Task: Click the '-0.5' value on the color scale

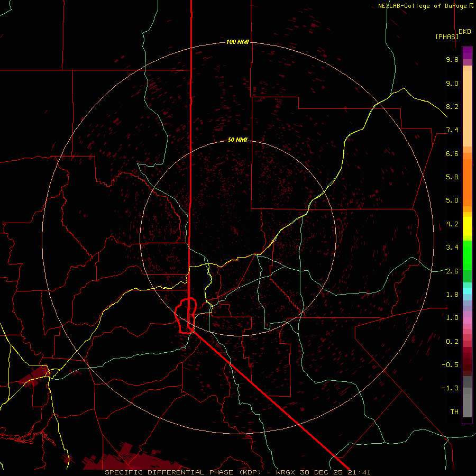Action: tap(450, 365)
